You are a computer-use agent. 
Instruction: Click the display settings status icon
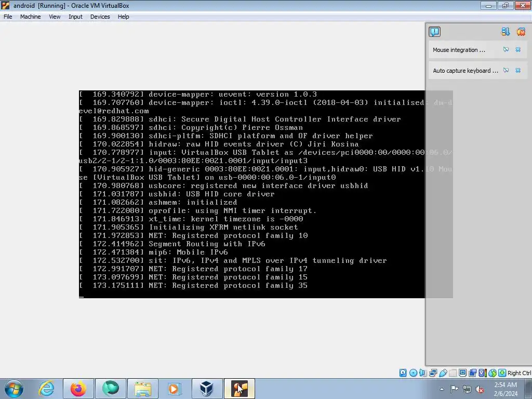(462, 373)
